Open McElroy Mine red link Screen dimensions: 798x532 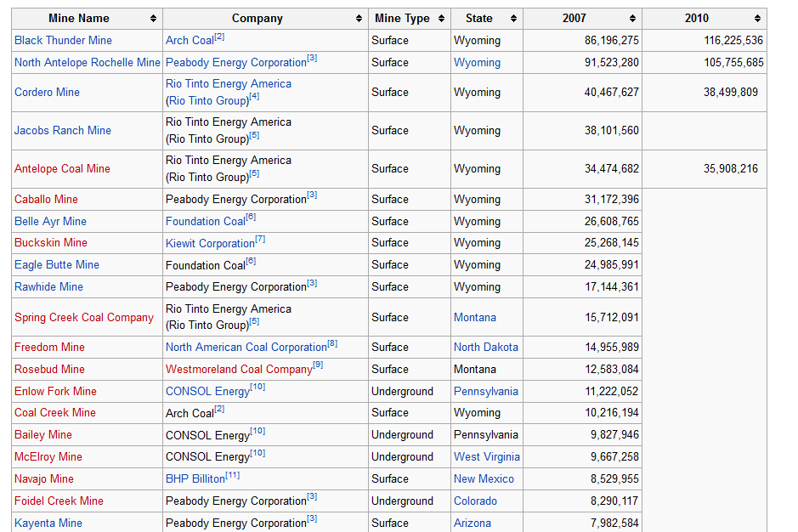click(x=48, y=457)
